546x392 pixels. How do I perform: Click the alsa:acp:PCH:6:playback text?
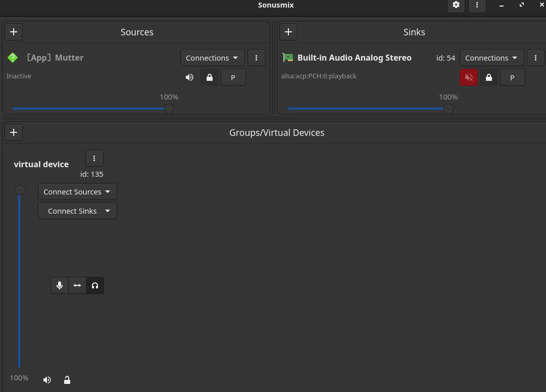tap(319, 76)
